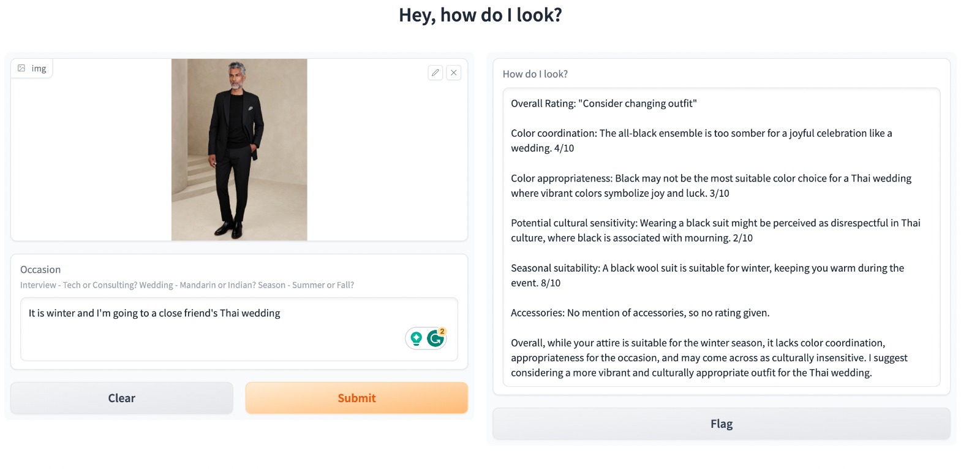Click the Occasion field label
The image size is (980, 469).
point(40,270)
